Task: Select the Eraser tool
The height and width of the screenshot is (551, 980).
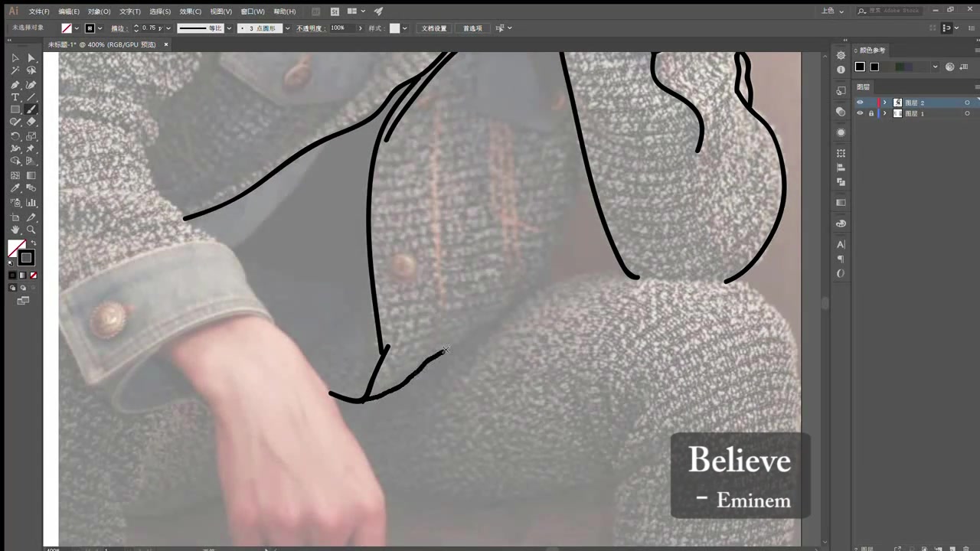Action: (31, 122)
